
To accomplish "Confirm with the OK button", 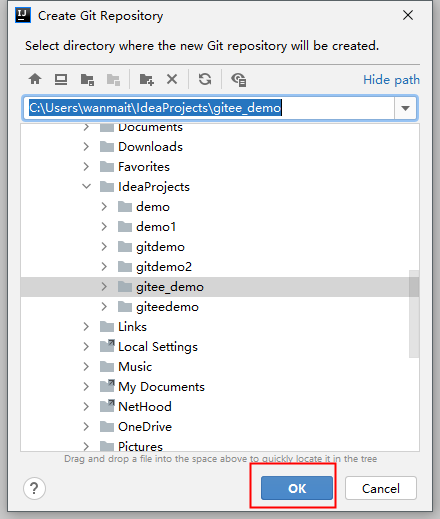I will pos(297,488).
